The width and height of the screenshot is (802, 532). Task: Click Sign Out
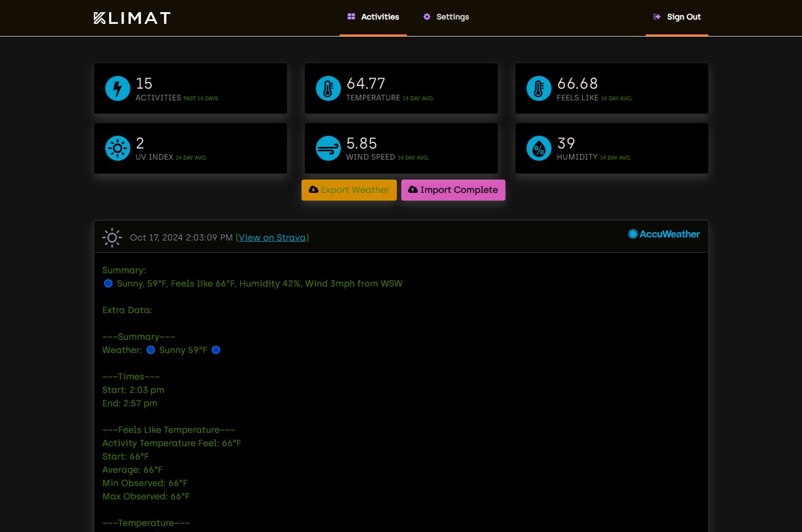[677, 17]
